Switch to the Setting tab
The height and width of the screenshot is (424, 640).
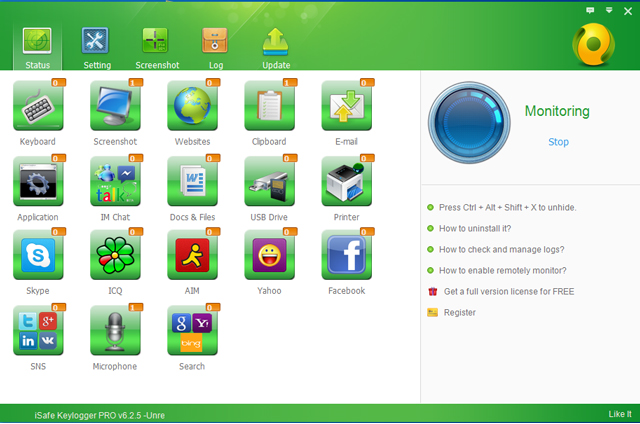coord(97,47)
